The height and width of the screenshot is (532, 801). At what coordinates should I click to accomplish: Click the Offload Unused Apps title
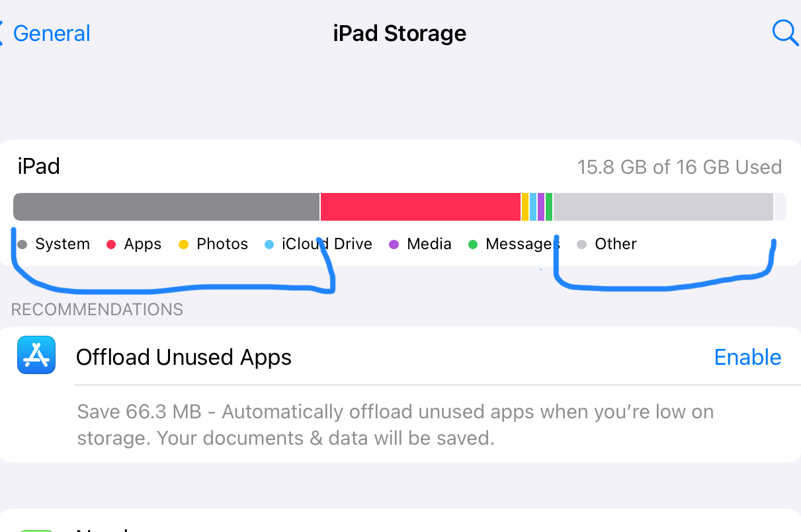point(184,358)
